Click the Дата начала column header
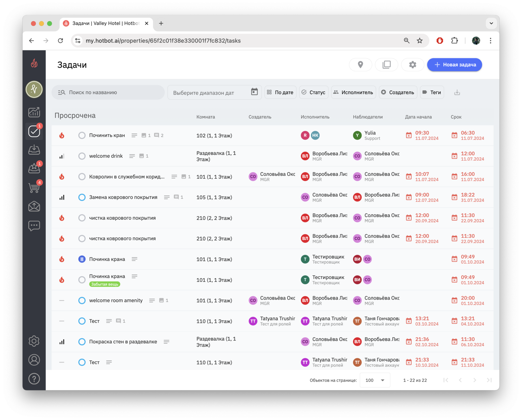This screenshot has height=420, width=522. 418,117
